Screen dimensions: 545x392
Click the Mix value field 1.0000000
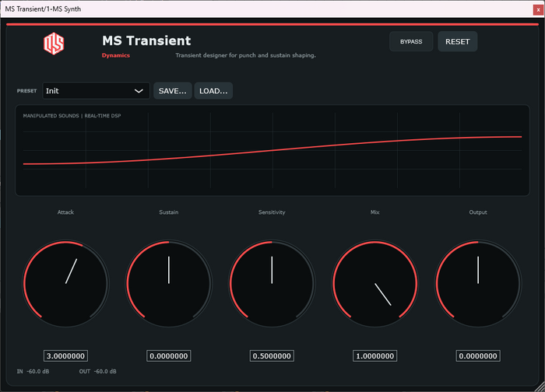[x=374, y=356]
